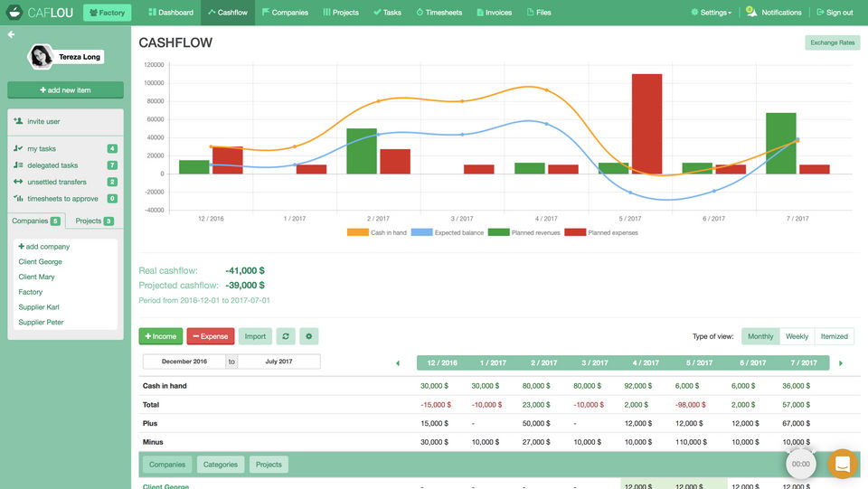Viewport: 868px width, 489px height.
Task: Open Tereza Long profile avatar
Action: pyautogui.click(x=41, y=56)
